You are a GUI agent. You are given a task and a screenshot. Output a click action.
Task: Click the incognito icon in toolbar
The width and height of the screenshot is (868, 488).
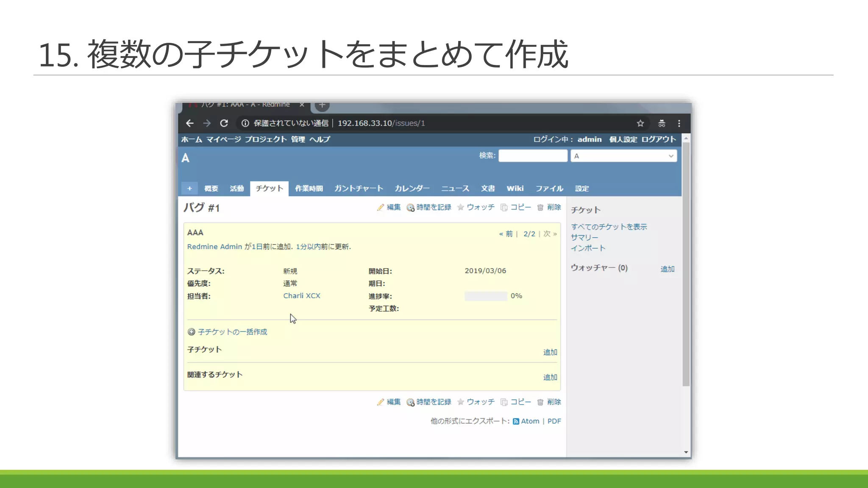662,123
